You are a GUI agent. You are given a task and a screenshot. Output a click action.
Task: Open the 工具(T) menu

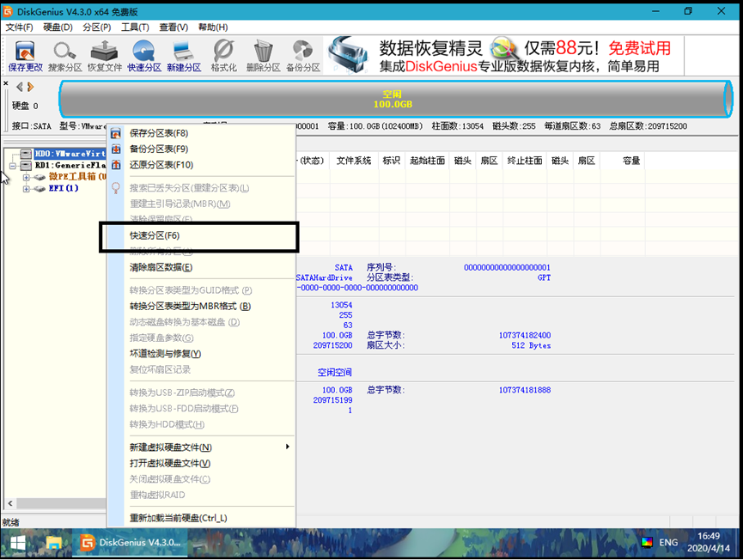[x=135, y=27]
